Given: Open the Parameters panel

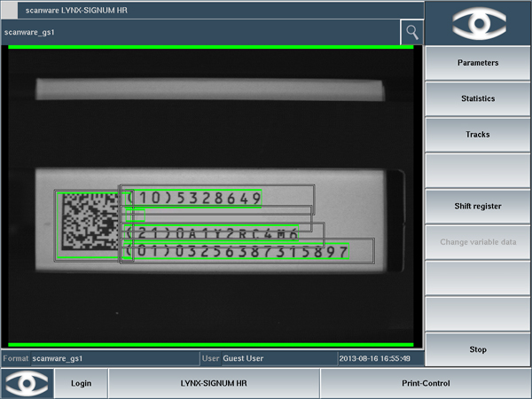Looking at the screenshot, I should pyautogui.click(x=478, y=63).
